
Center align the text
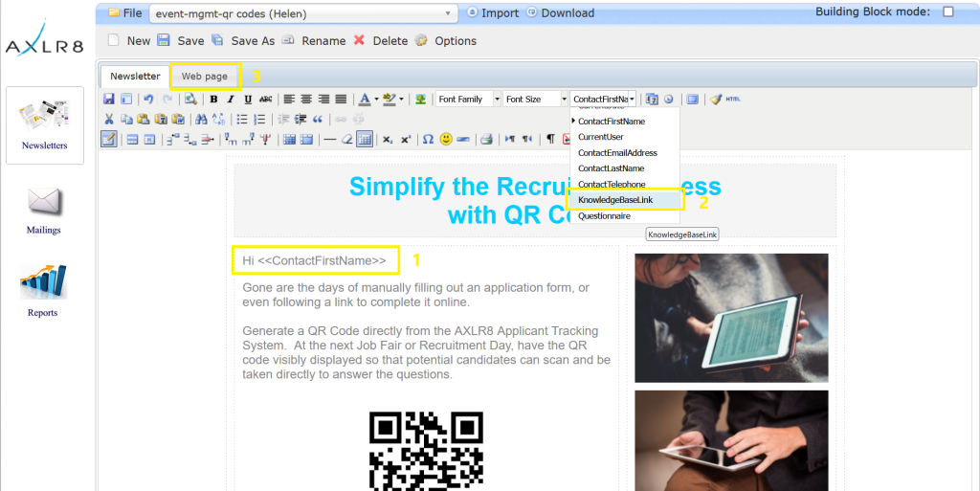tap(306, 99)
